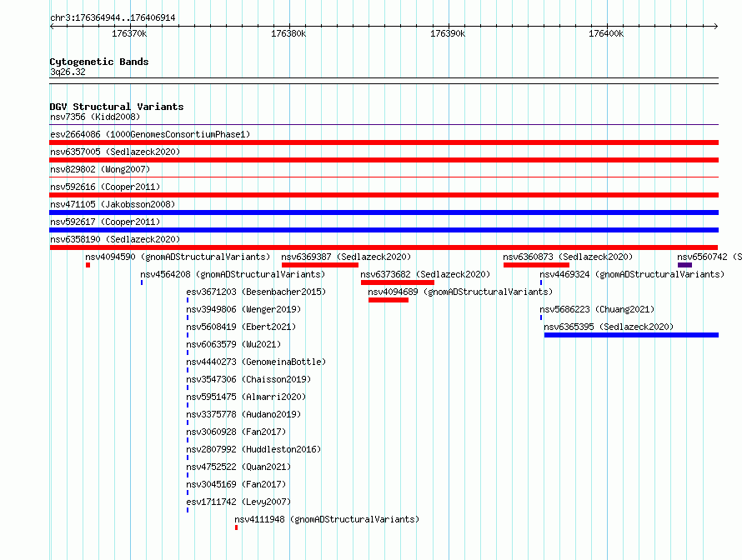Open the nsv6358190 (Sedlazeck2020) label

pyautogui.click(x=115, y=239)
